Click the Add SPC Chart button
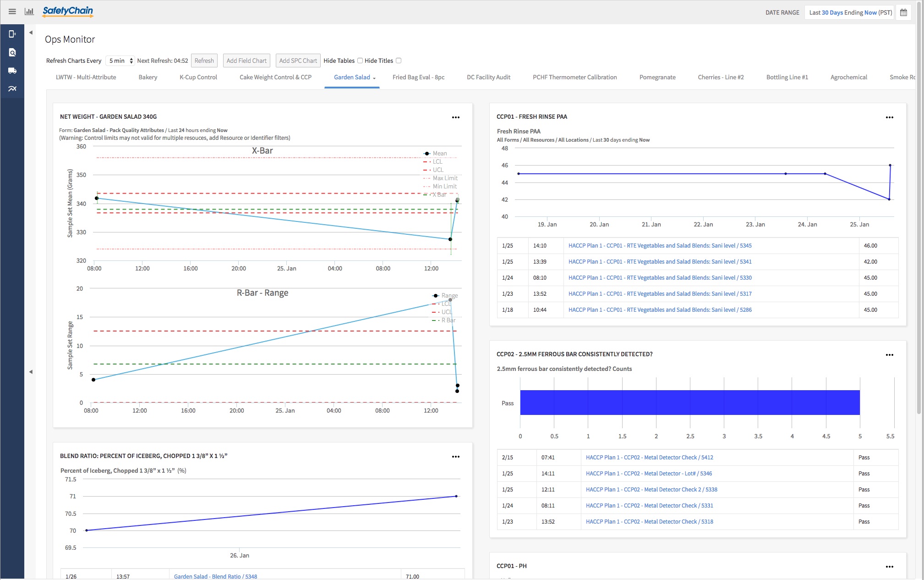 pyautogui.click(x=298, y=61)
